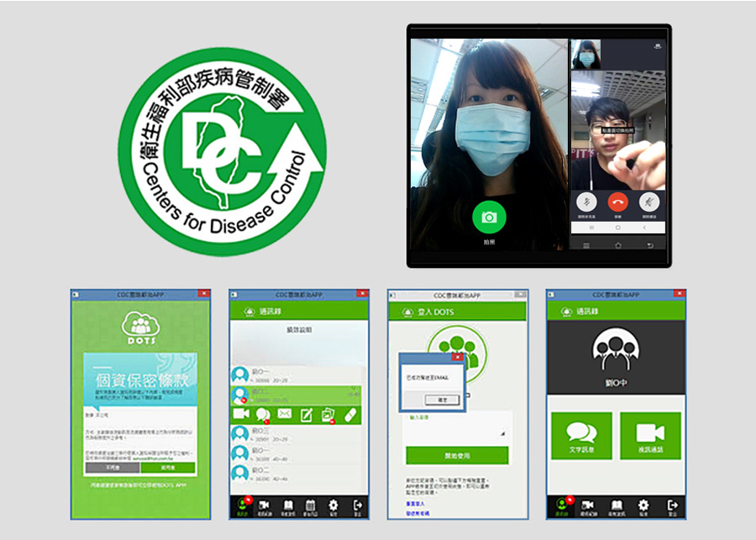The image size is (756, 540).
Task: Open 文字訊息 text message tile
Action: tap(581, 436)
